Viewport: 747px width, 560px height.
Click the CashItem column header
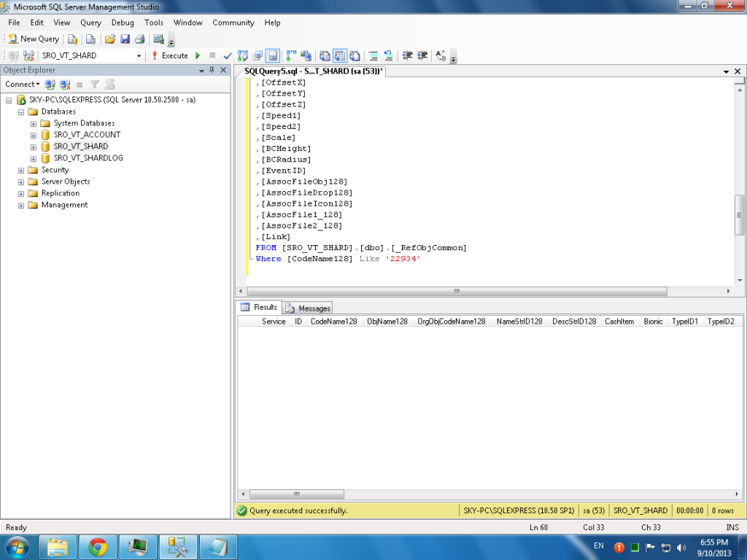pyautogui.click(x=619, y=322)
